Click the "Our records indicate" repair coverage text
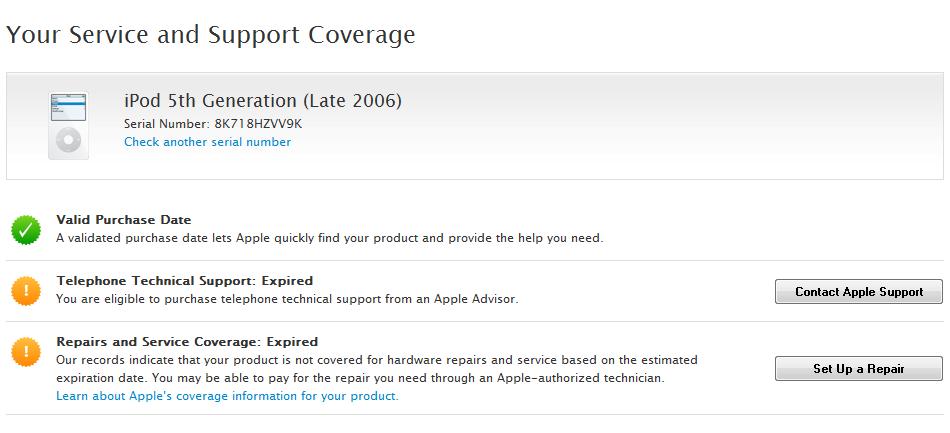950x433 pixels. coord(376,360)
